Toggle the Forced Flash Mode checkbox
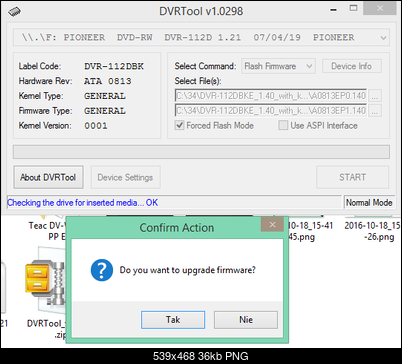 [180, 126]
